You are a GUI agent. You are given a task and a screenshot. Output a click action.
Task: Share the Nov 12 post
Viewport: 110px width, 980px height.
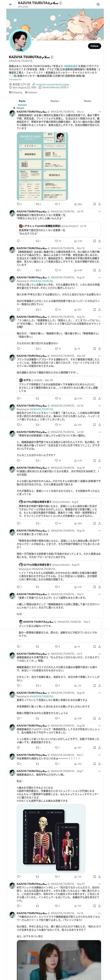(x=99, y=270)
